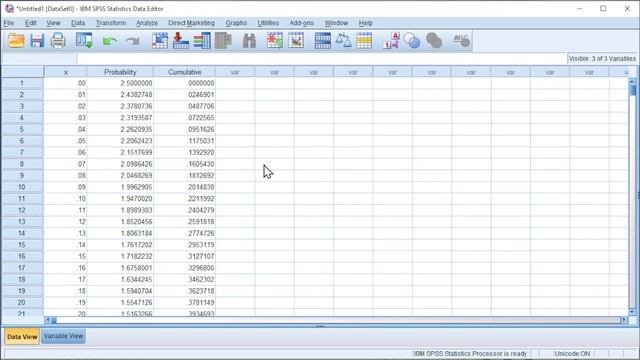Click x cell .07 in row 8
Screen dimensions: 640x360
point(65,164)
